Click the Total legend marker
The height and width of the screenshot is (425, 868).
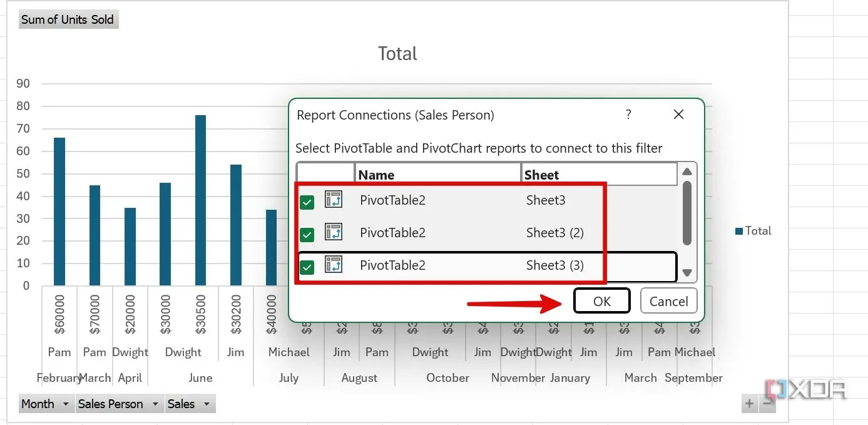pyautogui.click(x=739, y=231)
